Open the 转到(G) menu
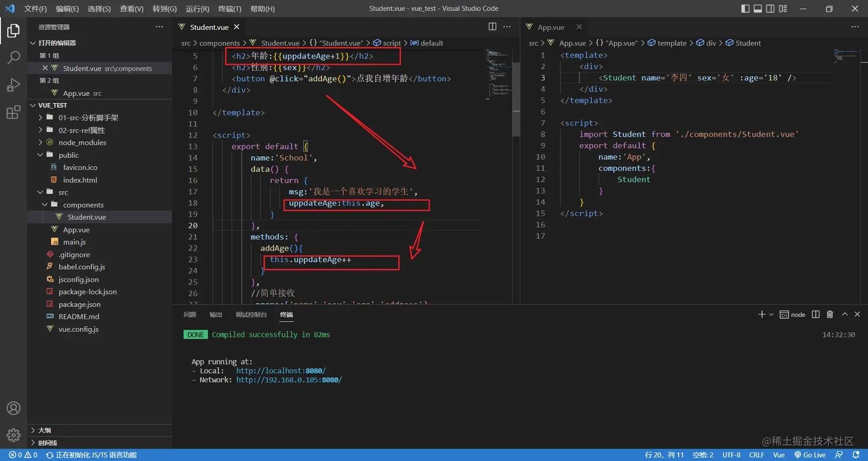The image size is (868, 461). click(165, 9)
